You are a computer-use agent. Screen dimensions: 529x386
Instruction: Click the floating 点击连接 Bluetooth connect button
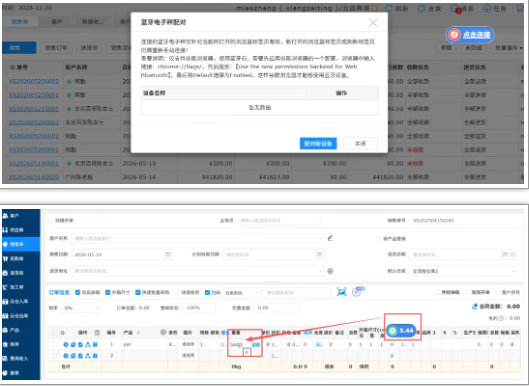pos(470,35)
